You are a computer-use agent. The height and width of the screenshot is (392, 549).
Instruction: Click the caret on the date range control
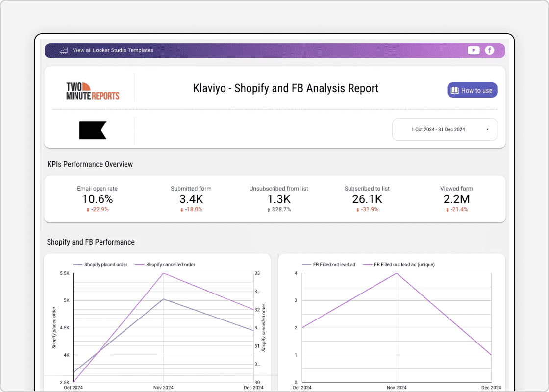[x=487, y=129]
